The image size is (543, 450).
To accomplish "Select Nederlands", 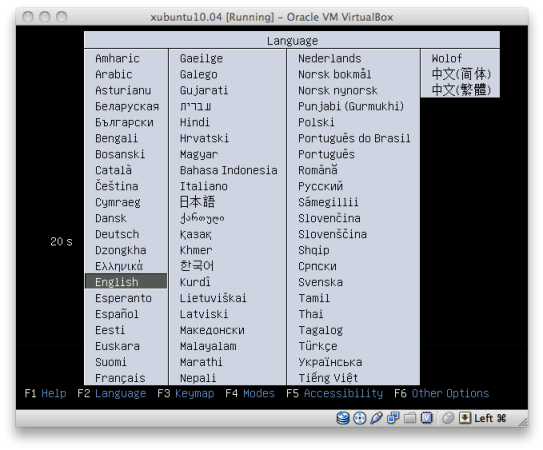I will coord(329,58).
